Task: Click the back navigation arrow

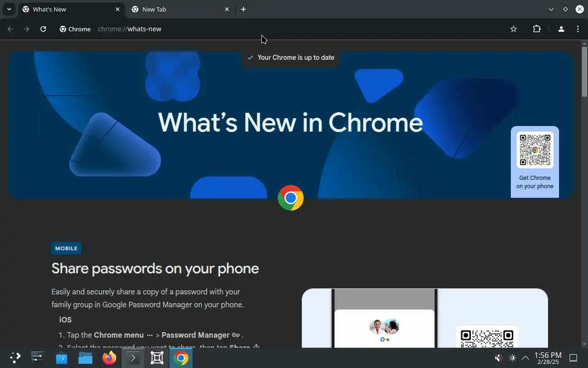Action: point(10,29)
